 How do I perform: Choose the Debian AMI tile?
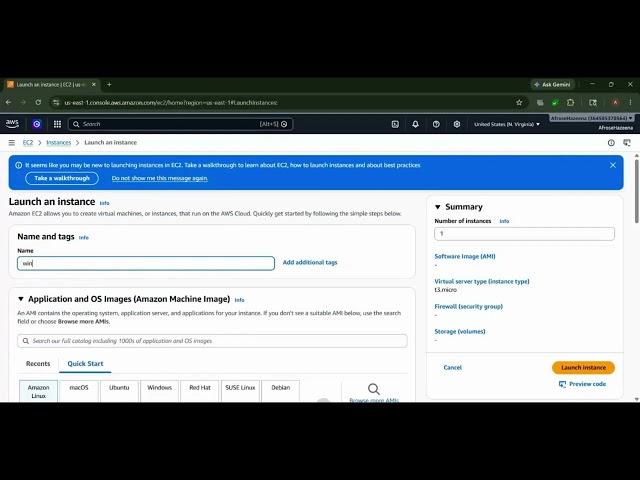[280, 391]
